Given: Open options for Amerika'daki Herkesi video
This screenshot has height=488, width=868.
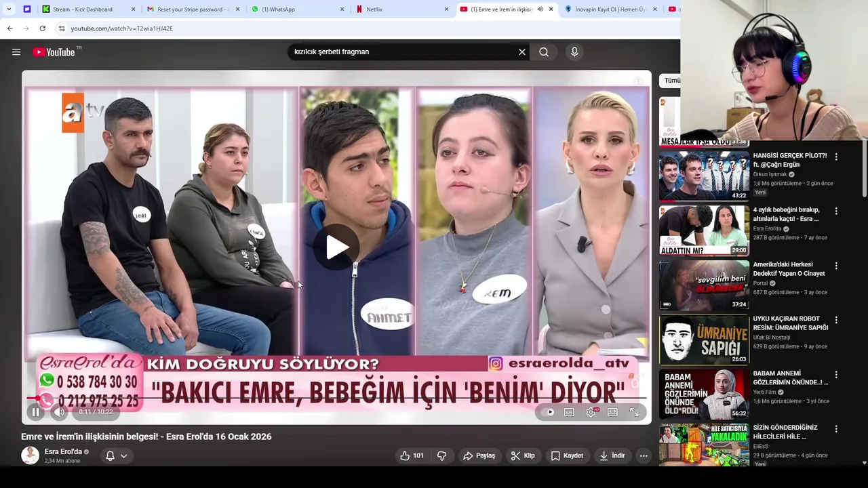Looking at the screenshot, I should [836, 266].
